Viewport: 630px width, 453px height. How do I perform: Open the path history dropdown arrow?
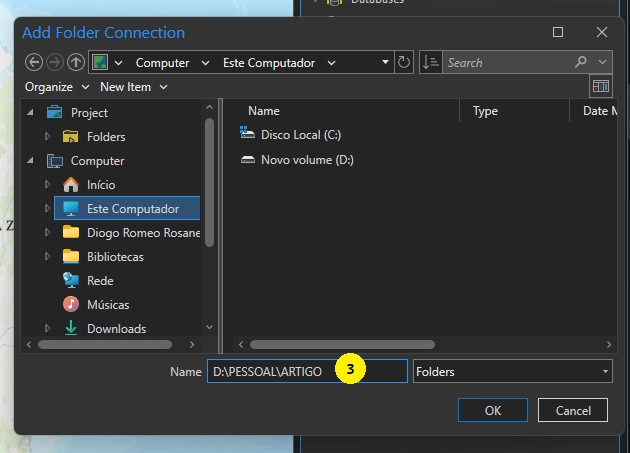click(386, 62)
